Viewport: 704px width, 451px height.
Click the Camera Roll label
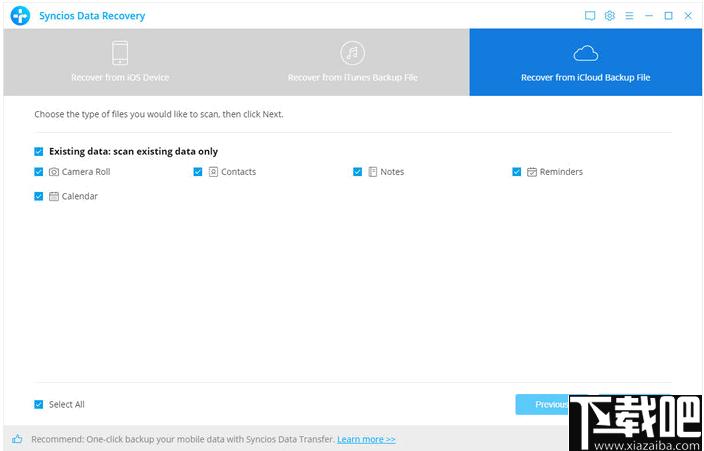[x=86, y=172]
